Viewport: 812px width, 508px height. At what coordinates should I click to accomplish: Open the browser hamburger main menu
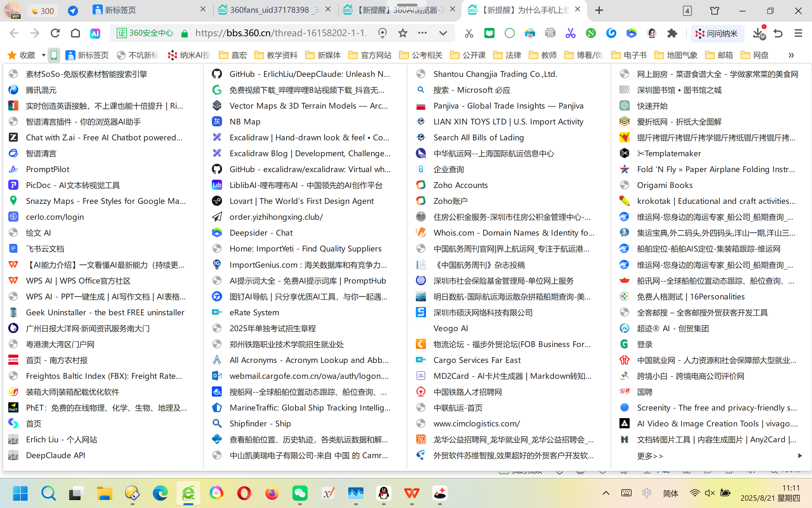click(798, 33)
